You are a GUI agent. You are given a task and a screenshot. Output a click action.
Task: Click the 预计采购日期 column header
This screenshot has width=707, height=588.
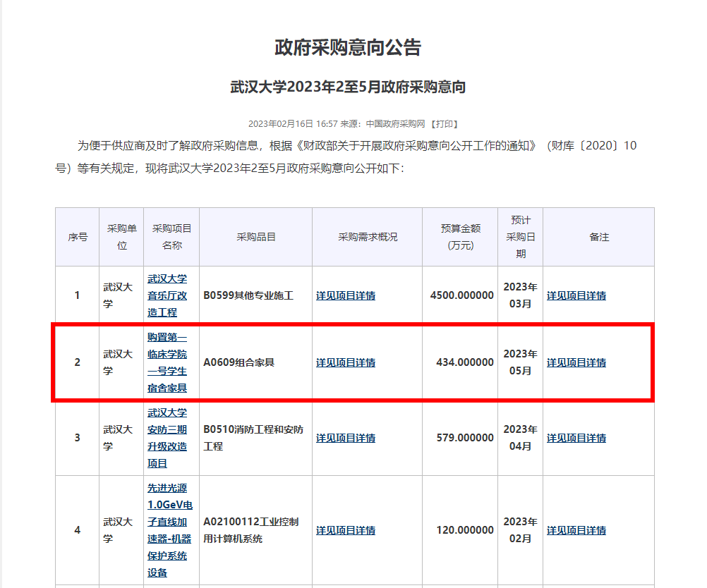click(x=521, y=237)
